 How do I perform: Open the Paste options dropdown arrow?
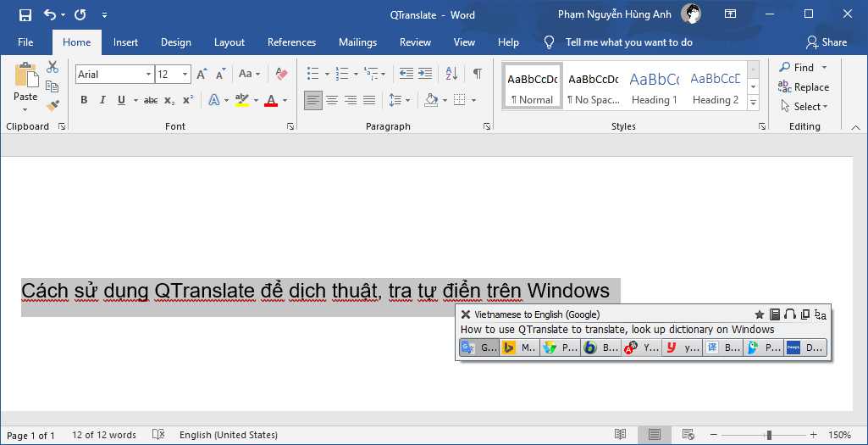click(25, 109)
